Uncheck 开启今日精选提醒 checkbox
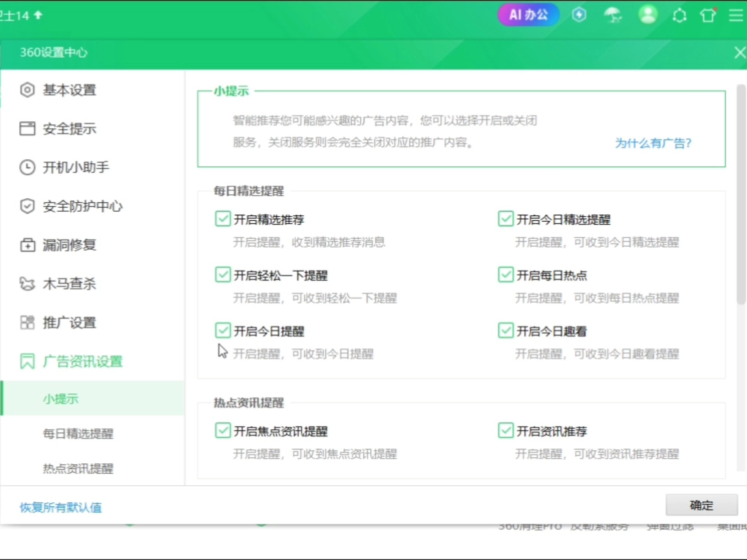The width and height of the screenshot is (747, 560). tap(505, 219)
